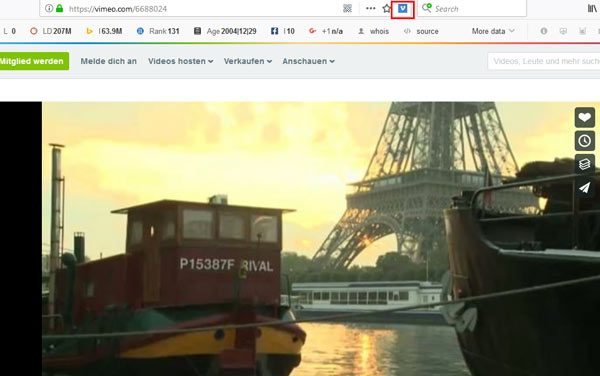
Task: Click the Melde dich an link
Action: click(x=108, y=61)
